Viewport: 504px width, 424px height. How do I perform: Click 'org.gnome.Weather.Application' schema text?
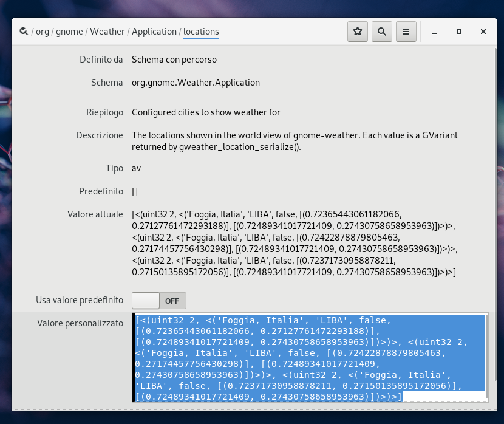(196, 83)
